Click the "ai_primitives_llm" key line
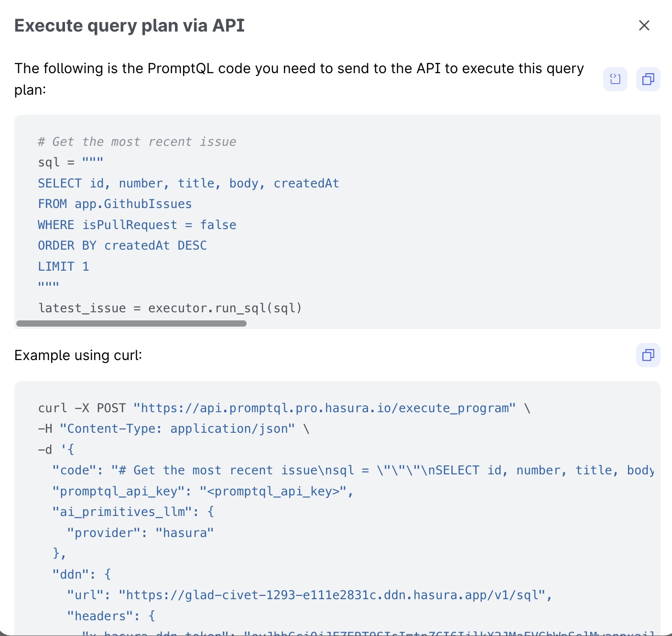This screenshot has height=636, width=672. (x=133, y=512)
